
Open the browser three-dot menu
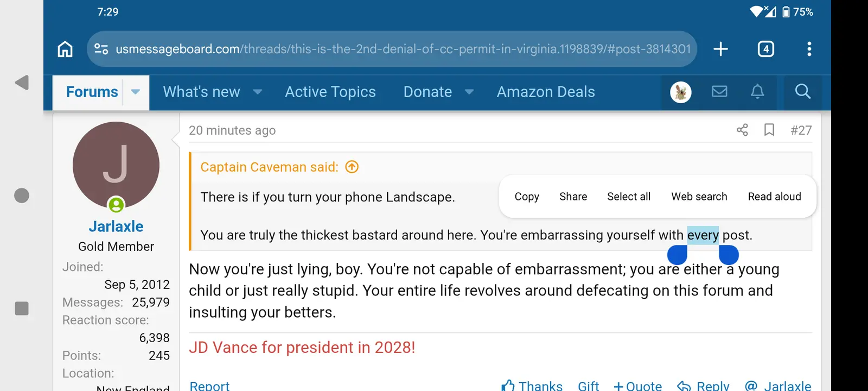click(x=809, y=49)
